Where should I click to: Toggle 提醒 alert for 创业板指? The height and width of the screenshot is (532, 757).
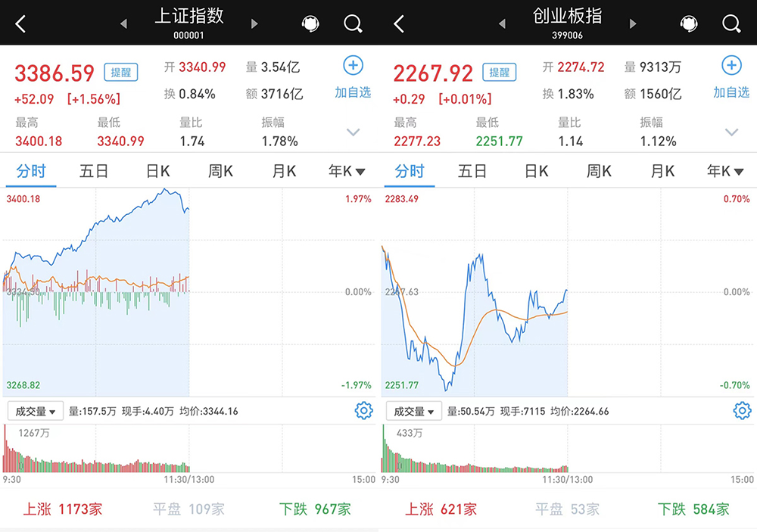pos(499,73)
